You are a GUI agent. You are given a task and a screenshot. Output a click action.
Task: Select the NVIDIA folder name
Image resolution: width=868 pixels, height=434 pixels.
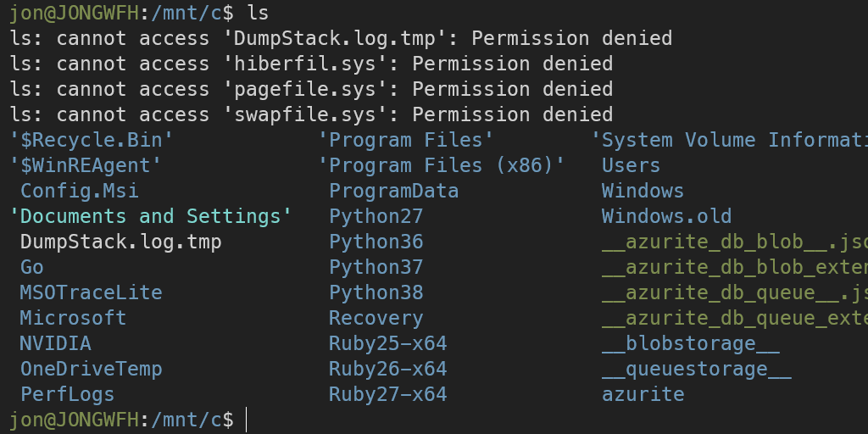(55, 343)
